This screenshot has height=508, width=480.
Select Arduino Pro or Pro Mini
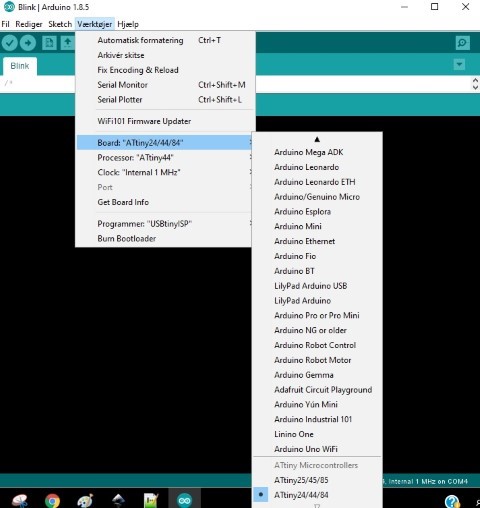tap(317, 315)
